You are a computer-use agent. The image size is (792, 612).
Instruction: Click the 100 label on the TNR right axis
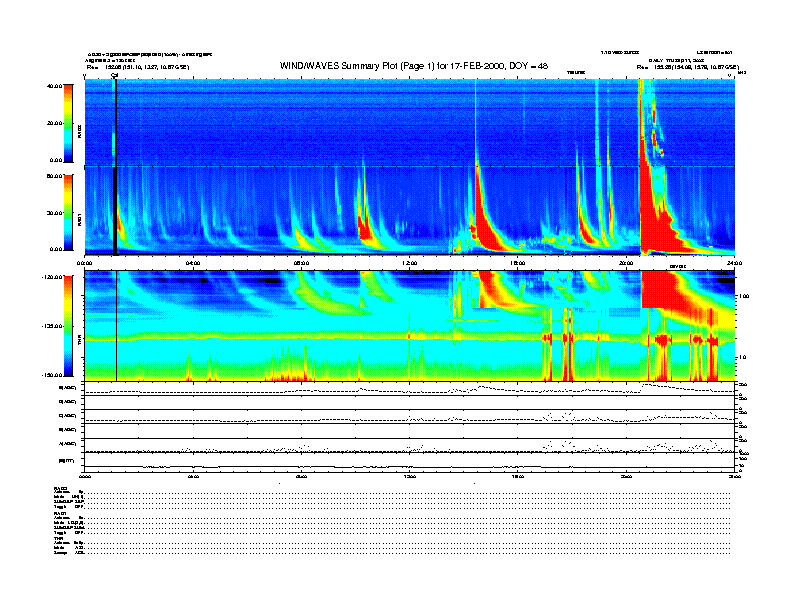point(745,296)
